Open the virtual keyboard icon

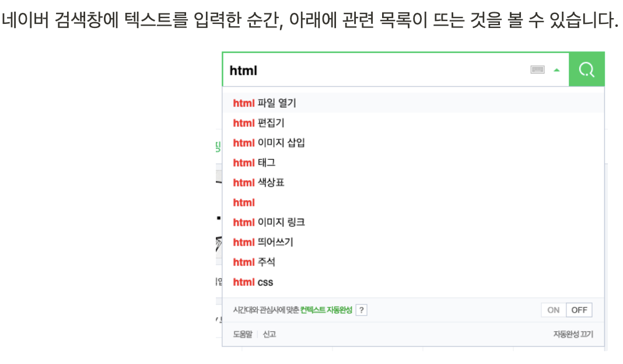[537, 70]
